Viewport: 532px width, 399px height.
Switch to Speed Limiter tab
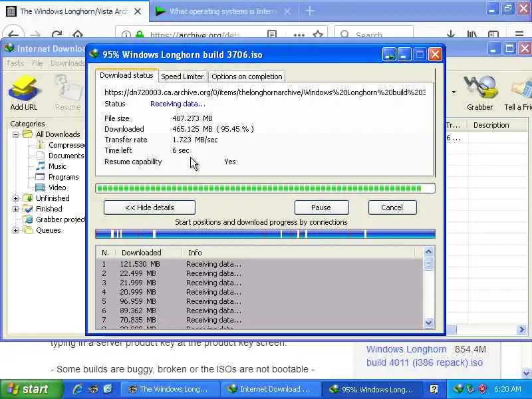[x=182, y=76]
